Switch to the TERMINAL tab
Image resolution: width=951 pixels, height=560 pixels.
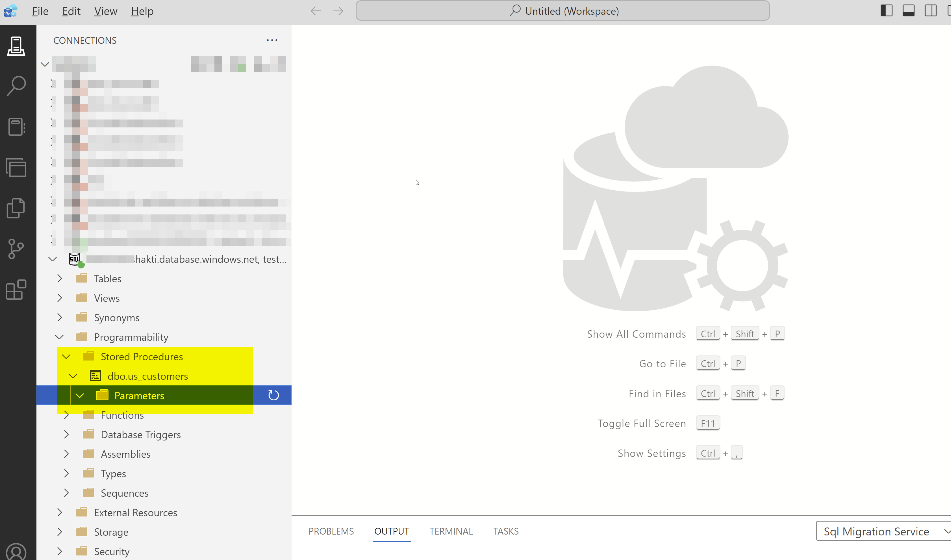click(451, 531)
